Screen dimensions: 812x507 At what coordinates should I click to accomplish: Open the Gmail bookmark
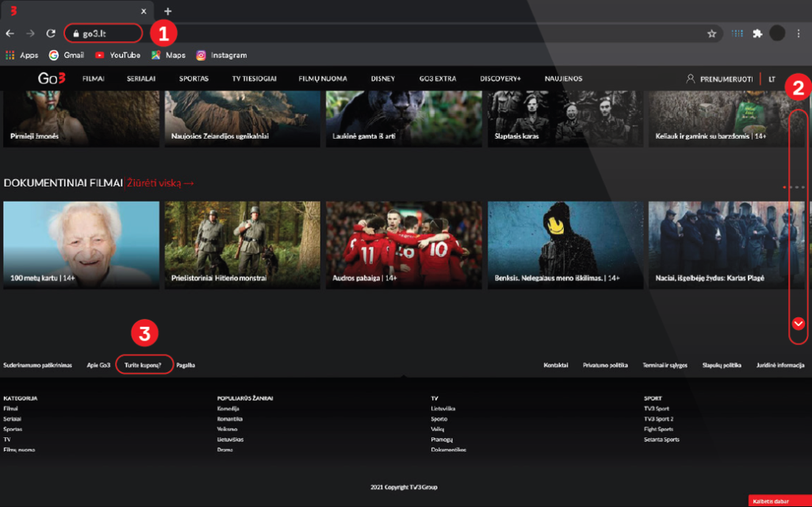click(67, 56)
